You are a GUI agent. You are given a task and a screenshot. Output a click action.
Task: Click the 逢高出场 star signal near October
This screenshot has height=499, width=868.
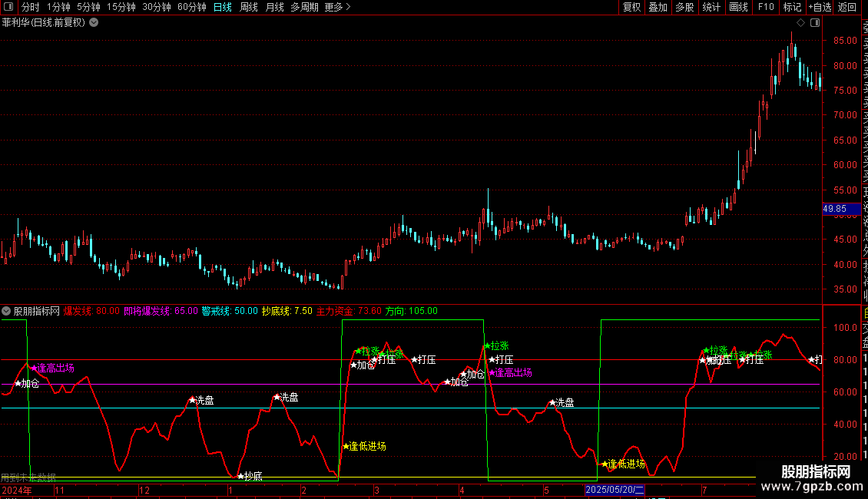(52, 368)
